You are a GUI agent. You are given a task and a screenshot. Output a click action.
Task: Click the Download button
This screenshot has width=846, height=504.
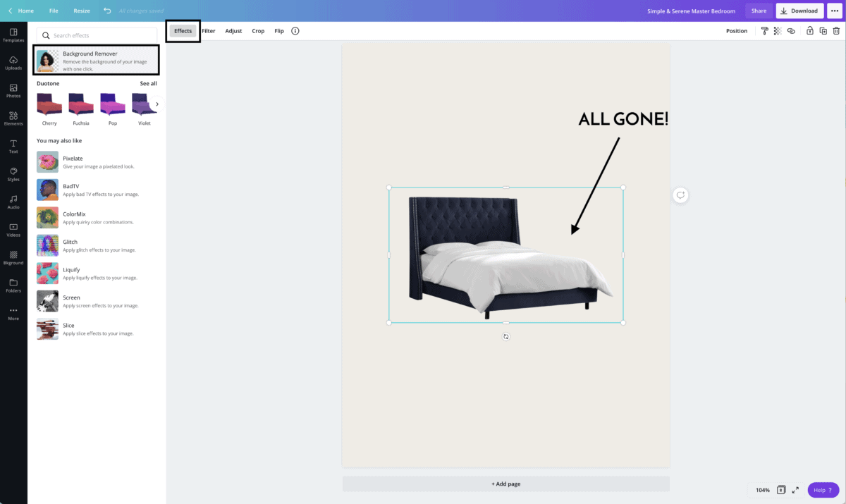[799, 11]
